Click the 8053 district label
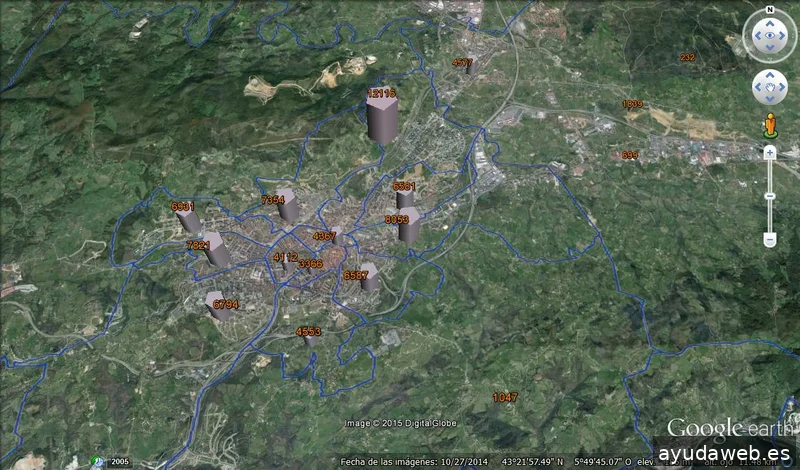The image size is (800, 470). click(x=397, y=219)
